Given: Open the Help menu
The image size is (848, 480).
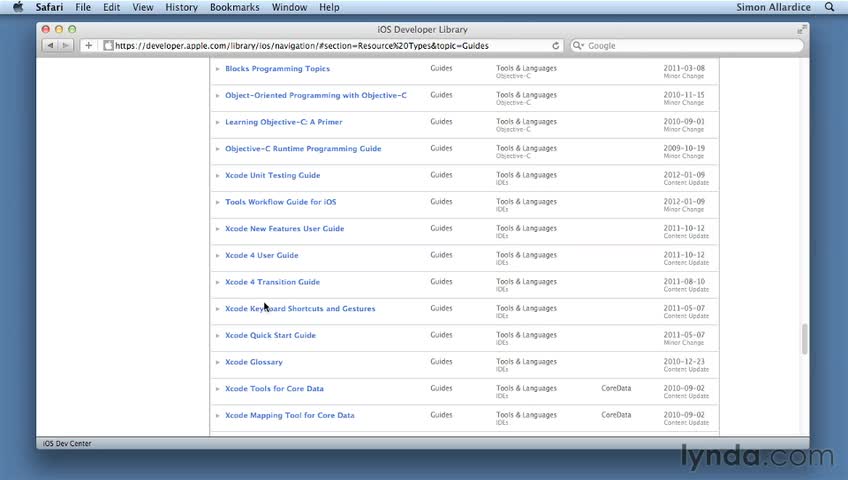Looking at the screenshot, I should click(329, 7).
